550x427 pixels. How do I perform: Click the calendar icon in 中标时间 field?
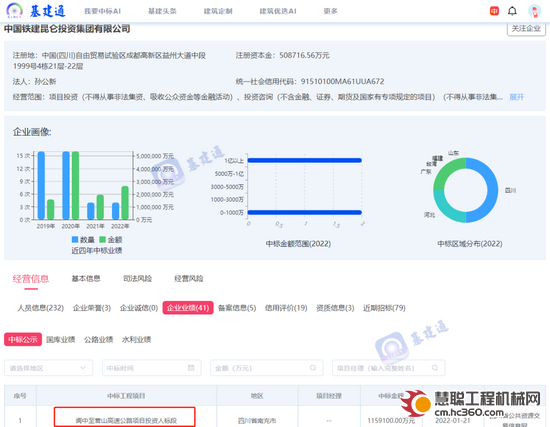click(x=191, y=368)
